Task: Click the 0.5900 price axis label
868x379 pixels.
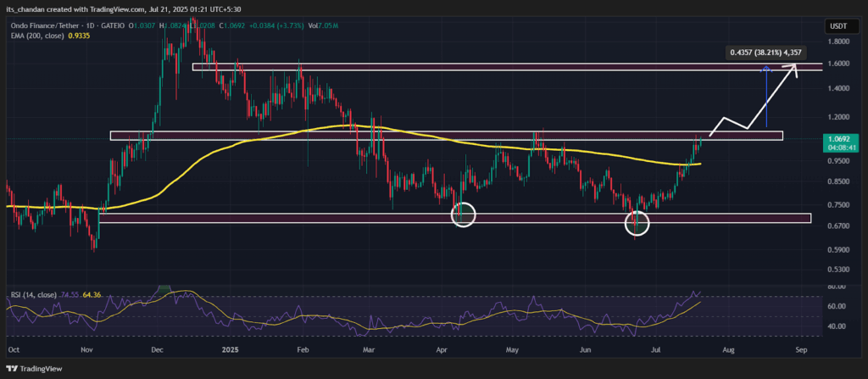Action: (837, 250)
